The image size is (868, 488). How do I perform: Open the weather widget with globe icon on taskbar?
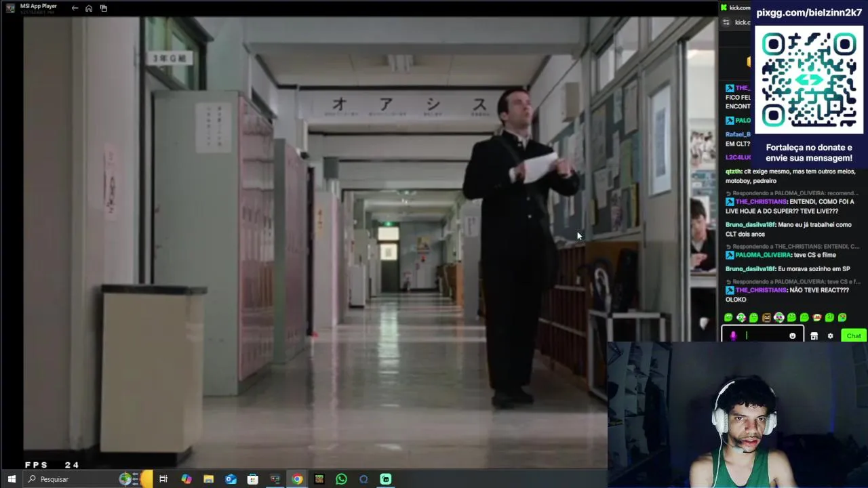(136, 479)
